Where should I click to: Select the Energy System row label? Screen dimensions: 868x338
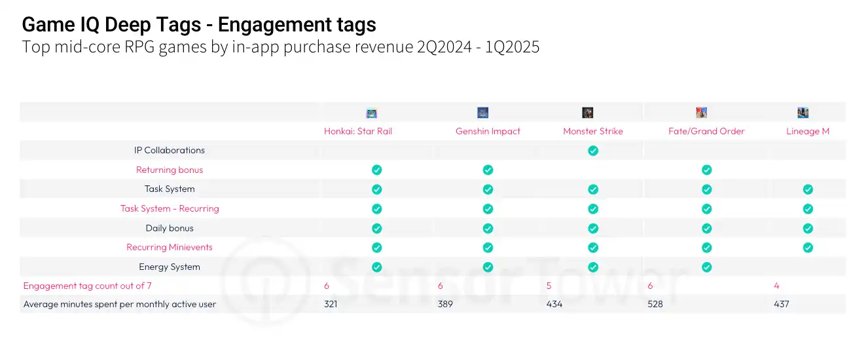pos(170,267)
